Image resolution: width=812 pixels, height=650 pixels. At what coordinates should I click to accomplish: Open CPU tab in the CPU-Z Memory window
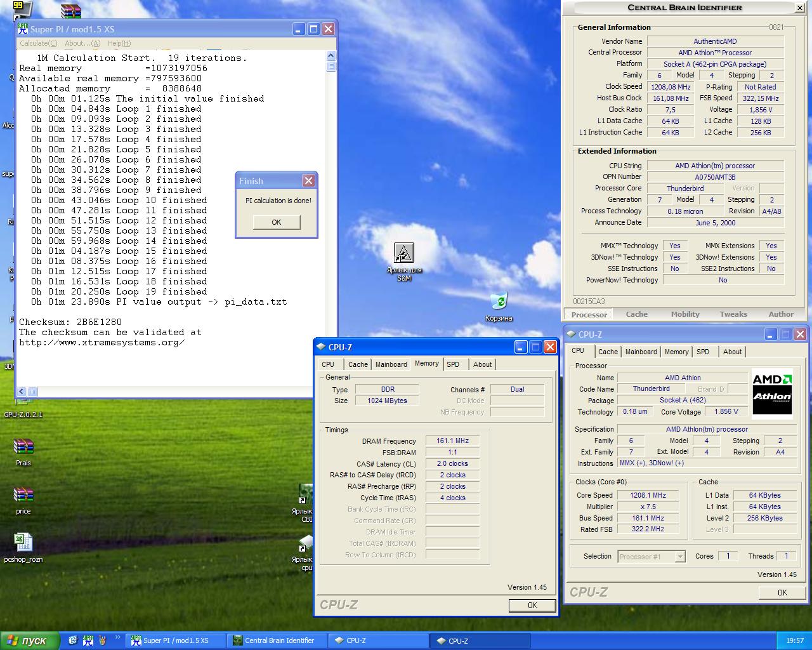[328, 364]
